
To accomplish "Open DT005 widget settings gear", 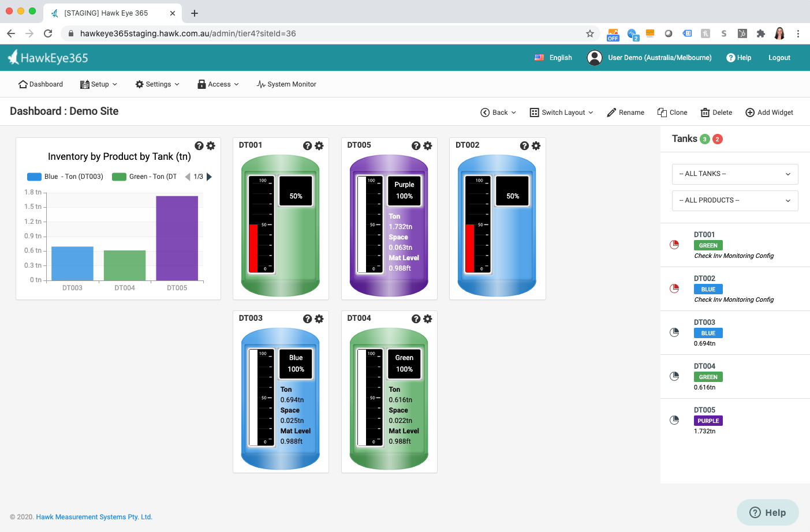I will point(428,146).
